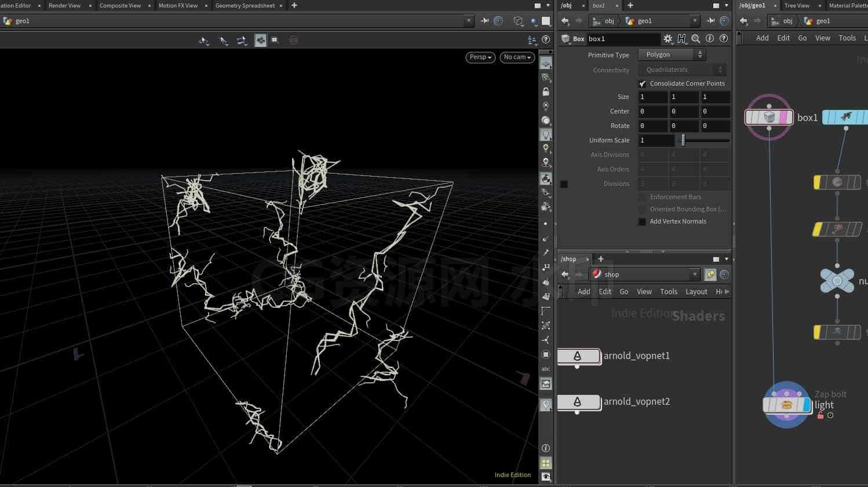
Task: Open the help icon in the box1 parameter header
Action: tap(724, 39)
